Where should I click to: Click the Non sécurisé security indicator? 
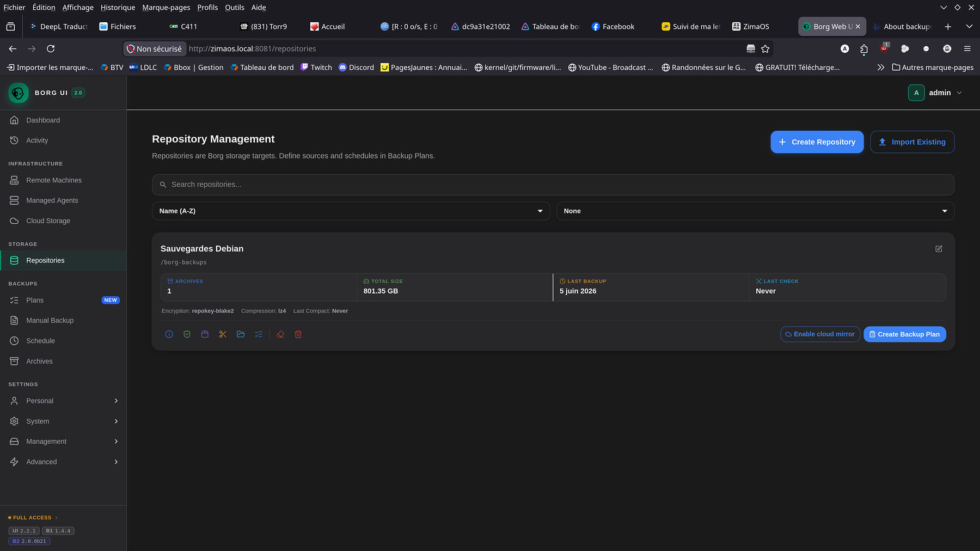pyautogui.click(x=154, y=49)
